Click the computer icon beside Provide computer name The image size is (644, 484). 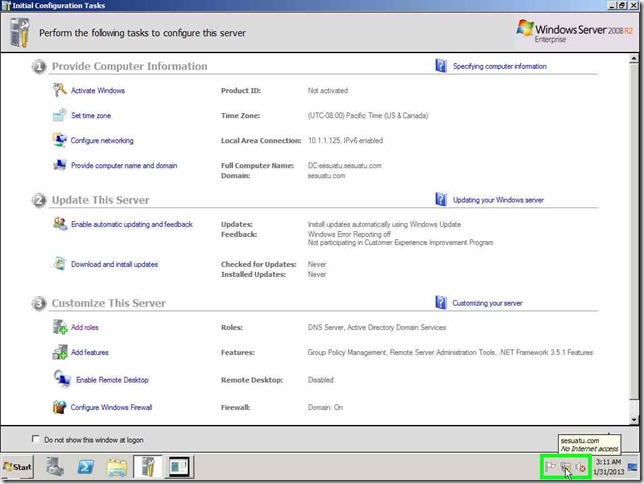(x=60, y=165)
